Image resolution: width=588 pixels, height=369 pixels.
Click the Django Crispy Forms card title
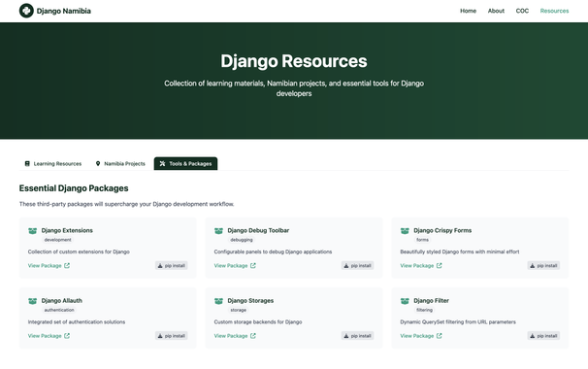click(442, 230)
